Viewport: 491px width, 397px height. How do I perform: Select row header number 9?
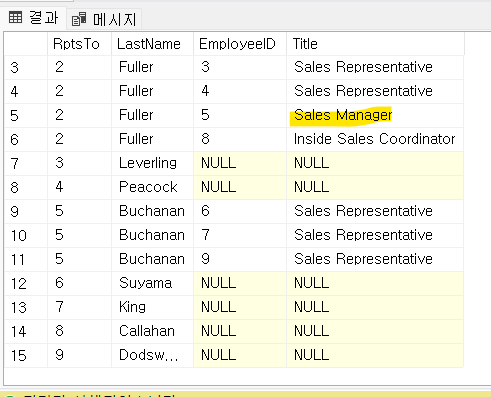click(26, 212)
